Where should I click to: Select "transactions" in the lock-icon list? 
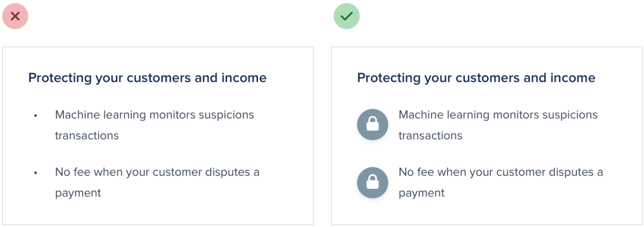point(430,136)
